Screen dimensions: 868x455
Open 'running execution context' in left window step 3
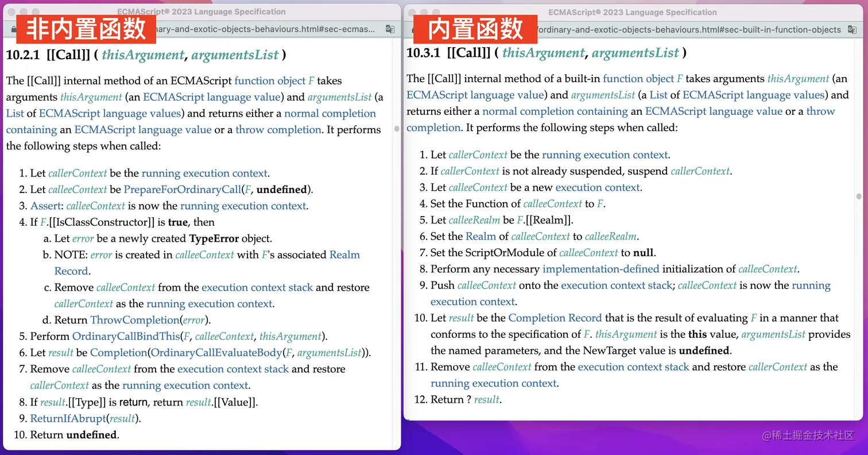coord(243,206)
